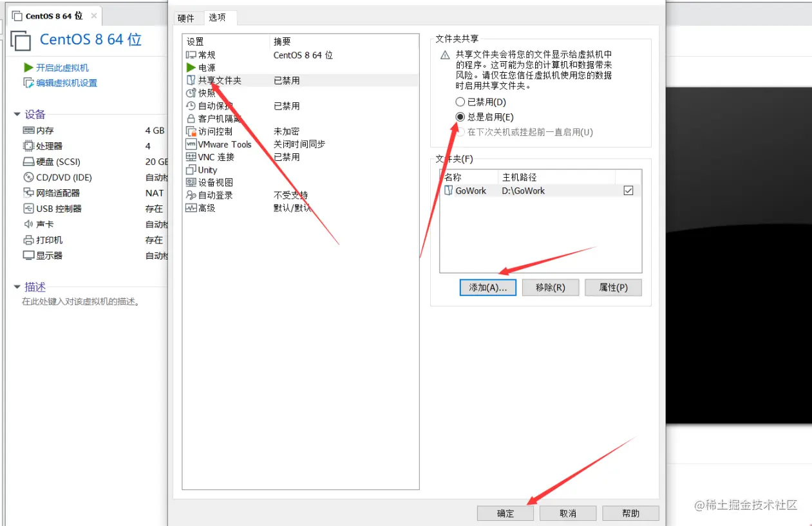Click the green play icon for 开启此虚拟机

coord(28,68)
